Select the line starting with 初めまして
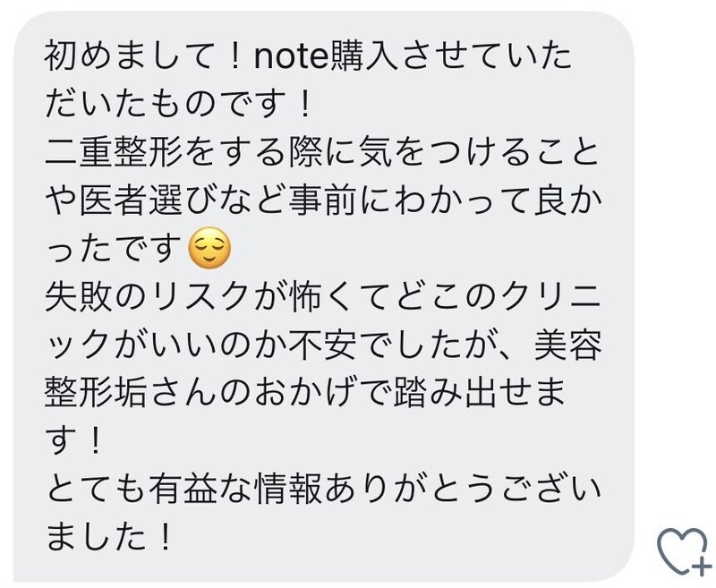The image size is (716, 588). 308,55
